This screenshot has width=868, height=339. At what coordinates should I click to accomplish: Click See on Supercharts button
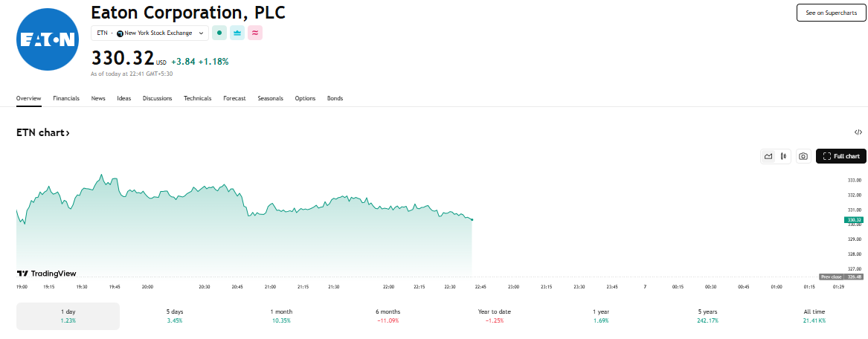(831, 13)
